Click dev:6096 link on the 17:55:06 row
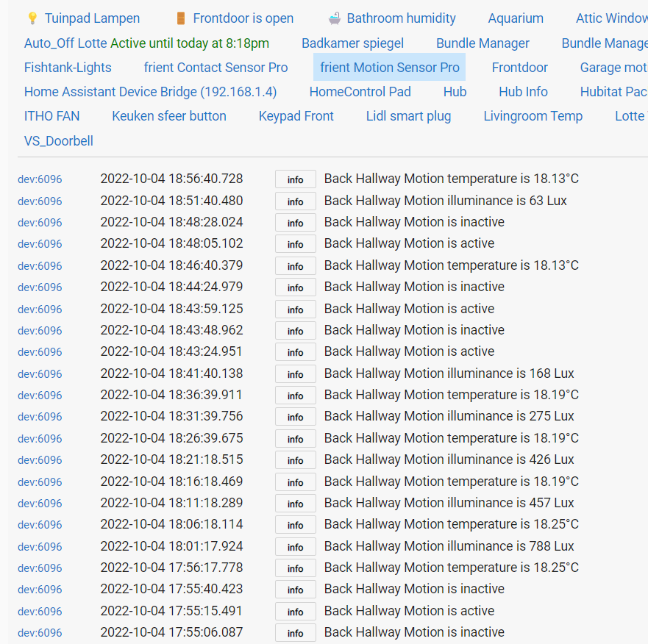The height and width of the screenshot is (644, 648). coord(40,633)
